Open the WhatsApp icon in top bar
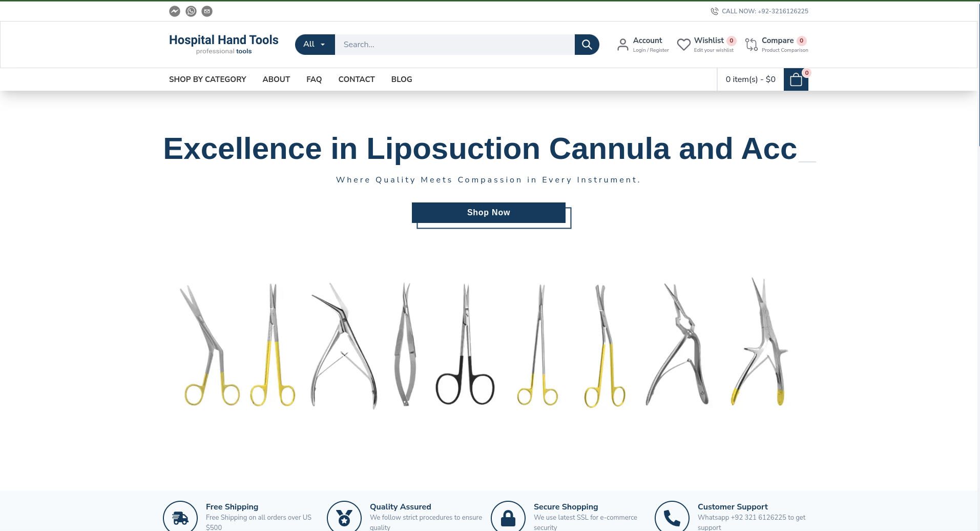Screen dimensions: 980x531 [191, 11]
